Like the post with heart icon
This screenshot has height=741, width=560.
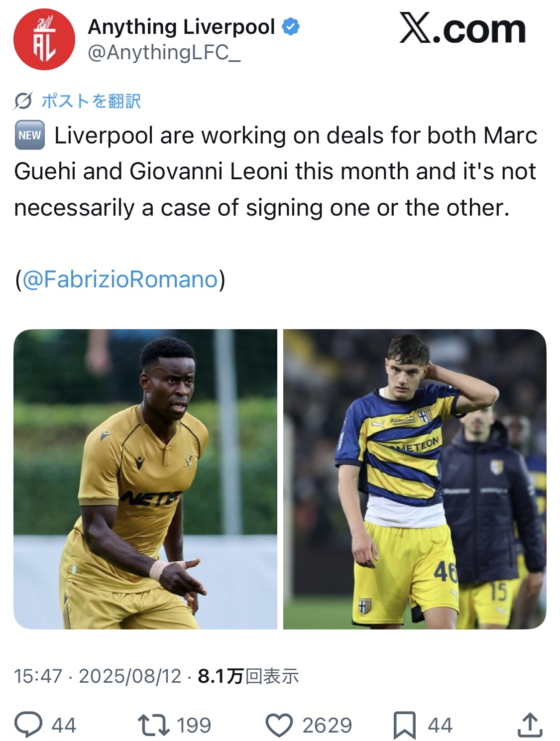click(x=279, y=725)
